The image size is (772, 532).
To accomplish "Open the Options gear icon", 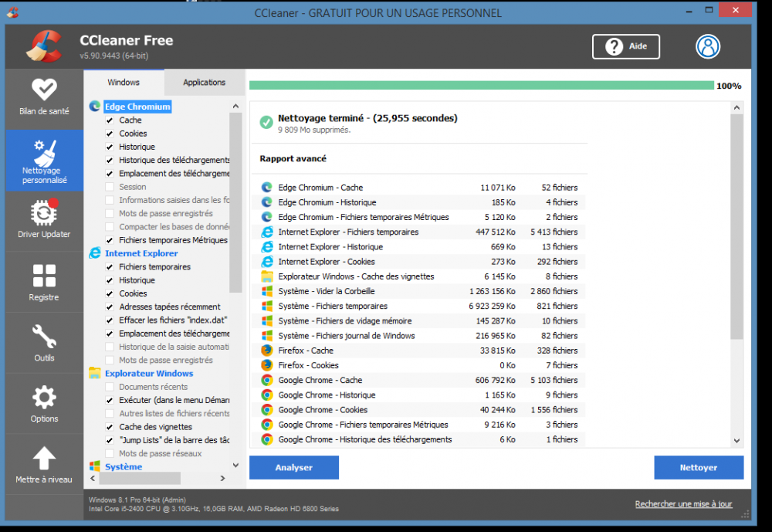I will (44, 397).
